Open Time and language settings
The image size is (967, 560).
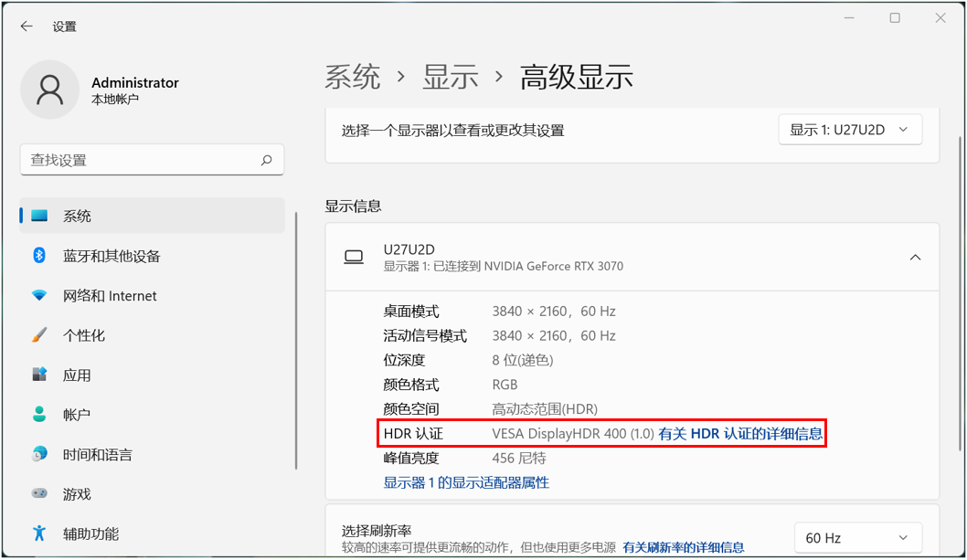[97, 455]
